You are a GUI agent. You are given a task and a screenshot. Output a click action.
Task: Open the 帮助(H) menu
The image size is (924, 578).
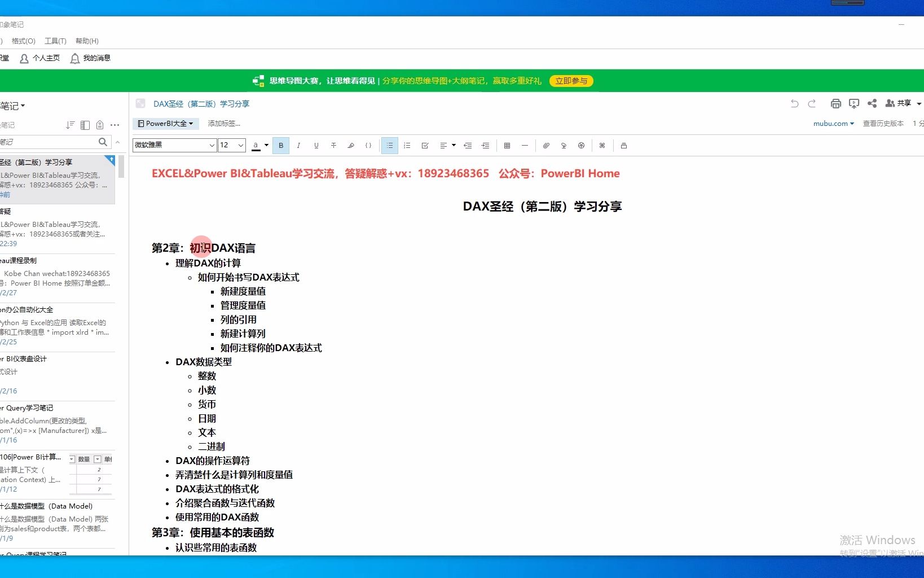point(87,41)
